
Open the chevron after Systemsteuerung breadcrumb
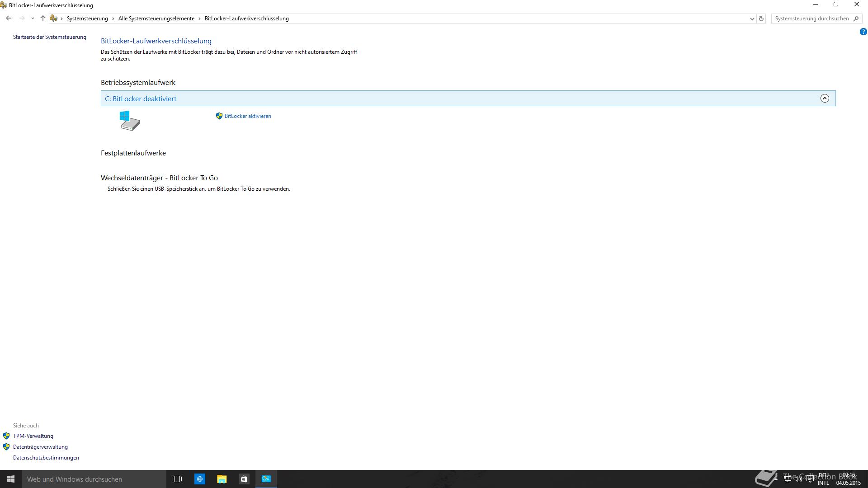[x=113, y=19]
